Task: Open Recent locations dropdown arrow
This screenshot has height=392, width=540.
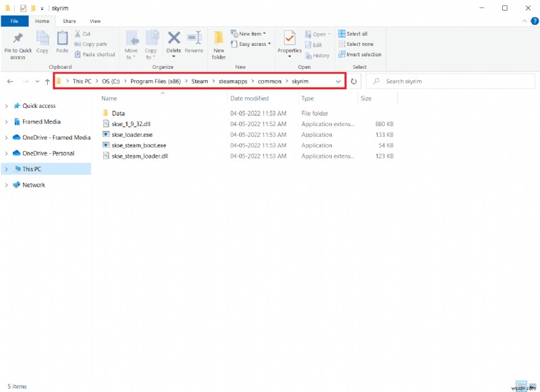Action: click(37, 82)
